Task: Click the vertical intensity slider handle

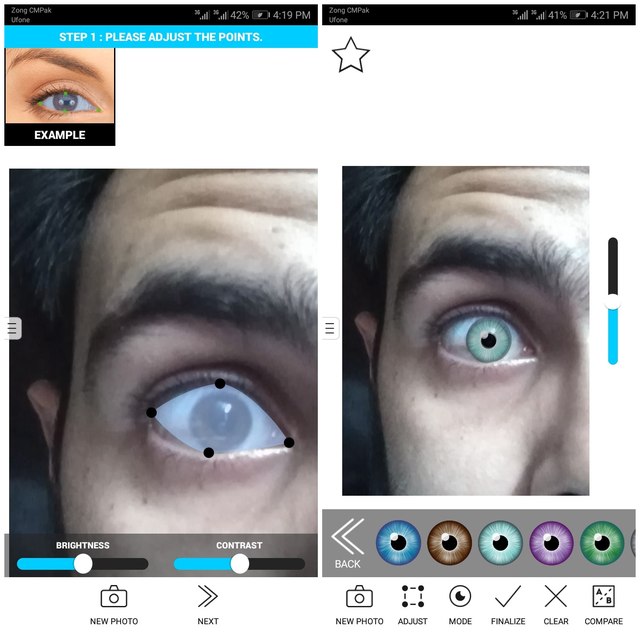Action: (x=612, y=303)
